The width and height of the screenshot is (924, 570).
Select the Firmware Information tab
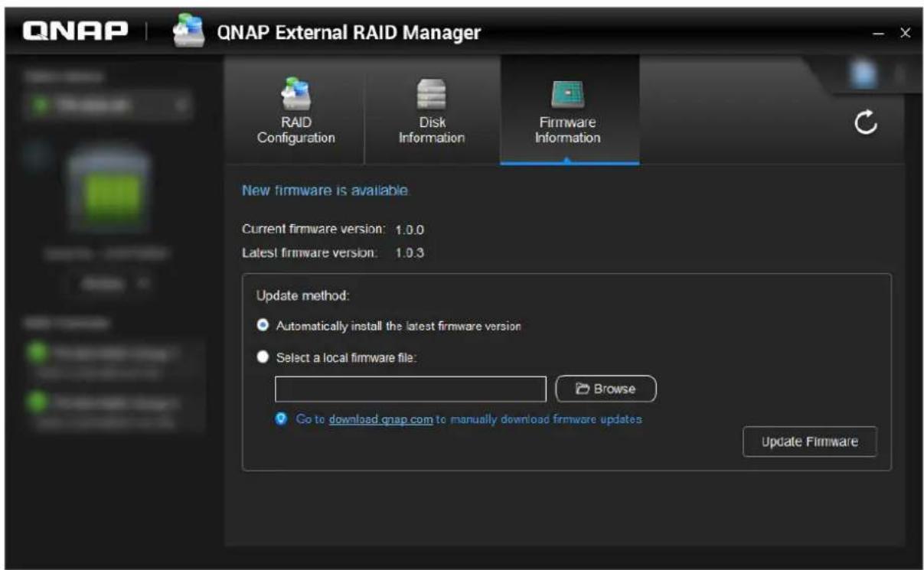tap(570, 111)
